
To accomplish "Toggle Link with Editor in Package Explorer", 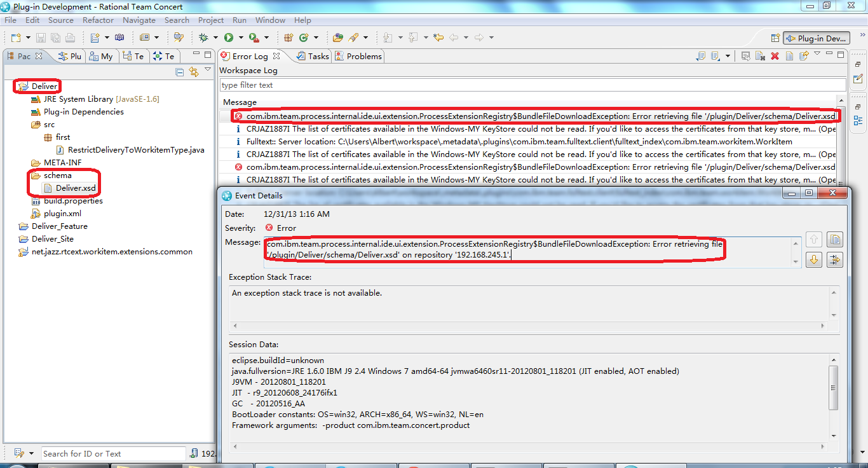I will point(194,72).
